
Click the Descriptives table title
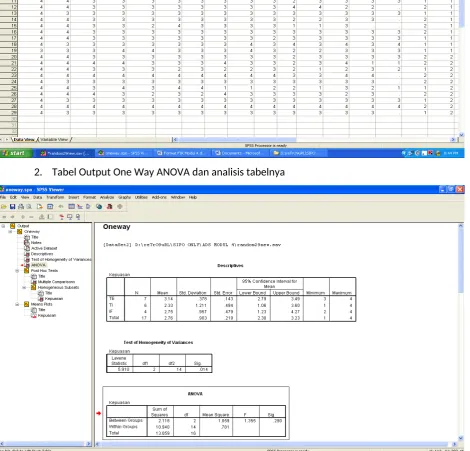point(230,266)
